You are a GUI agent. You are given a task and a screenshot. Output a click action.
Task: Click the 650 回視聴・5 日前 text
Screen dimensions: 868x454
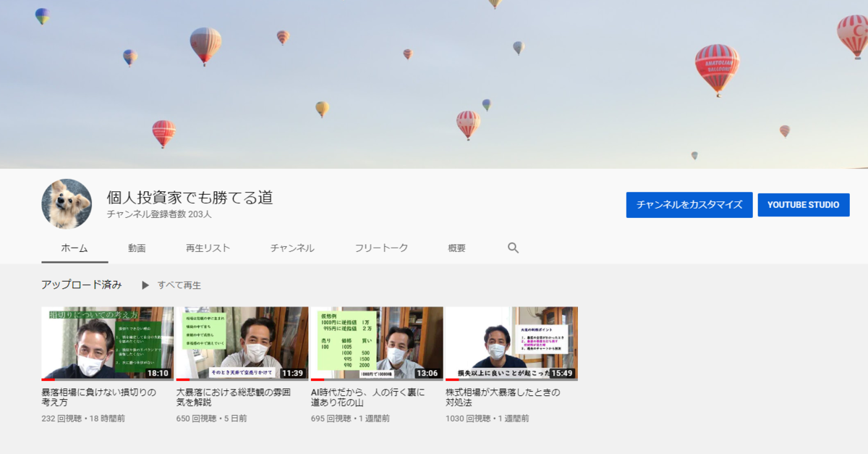[211, 419]
